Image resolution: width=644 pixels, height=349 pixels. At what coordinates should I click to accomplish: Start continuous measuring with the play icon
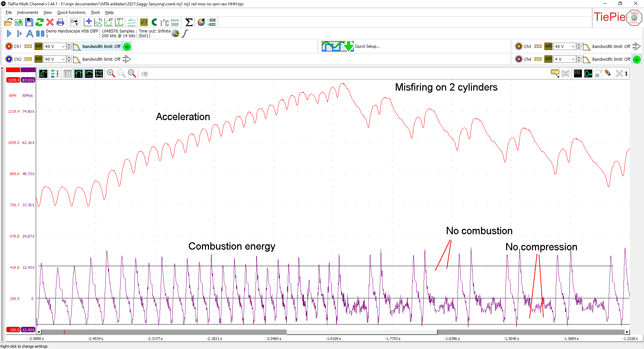click(x=9, y=34)
